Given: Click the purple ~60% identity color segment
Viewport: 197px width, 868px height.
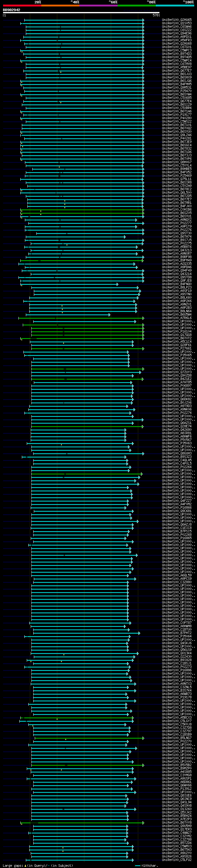Looking at the screenshot, I should (x=99, y=6).
